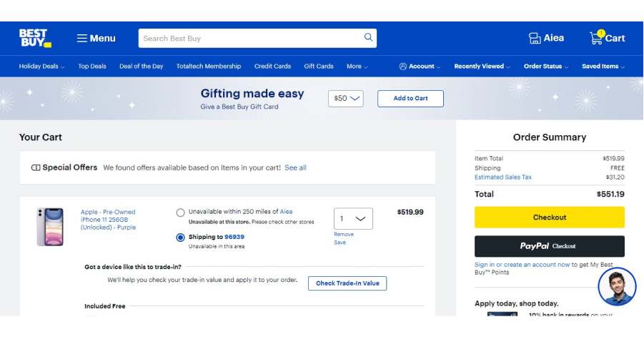Open Gift Cards page
The image size is (644, 337).
click(x=319, y=66)
